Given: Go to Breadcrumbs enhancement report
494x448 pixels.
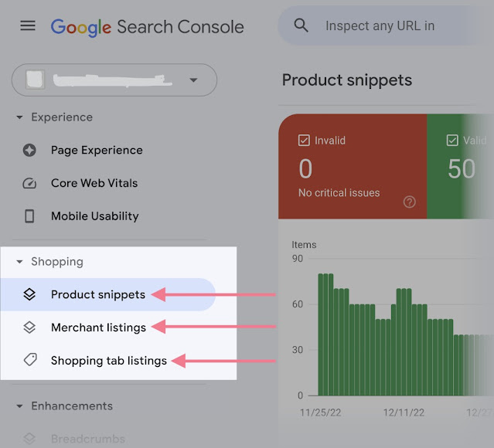Looking at the screenshot, I should [87, 439].
